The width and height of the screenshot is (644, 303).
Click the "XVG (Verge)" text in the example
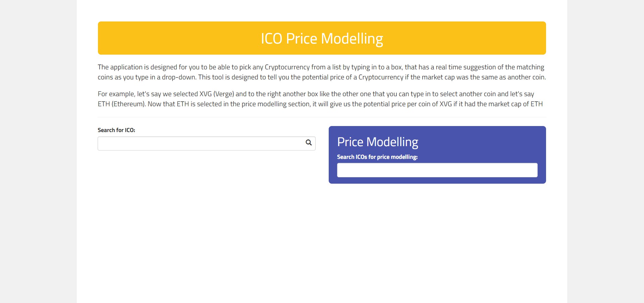point(217,94)
